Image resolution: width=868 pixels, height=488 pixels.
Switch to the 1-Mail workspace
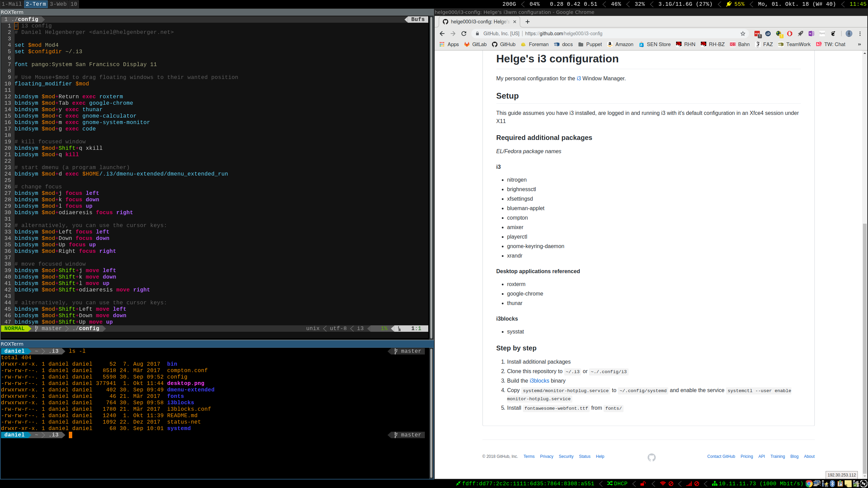12,4
